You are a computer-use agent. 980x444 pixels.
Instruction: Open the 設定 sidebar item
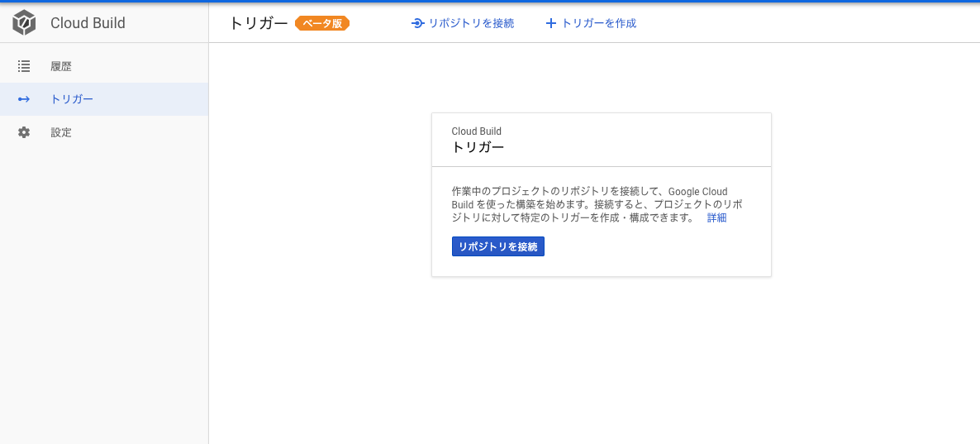104,132
